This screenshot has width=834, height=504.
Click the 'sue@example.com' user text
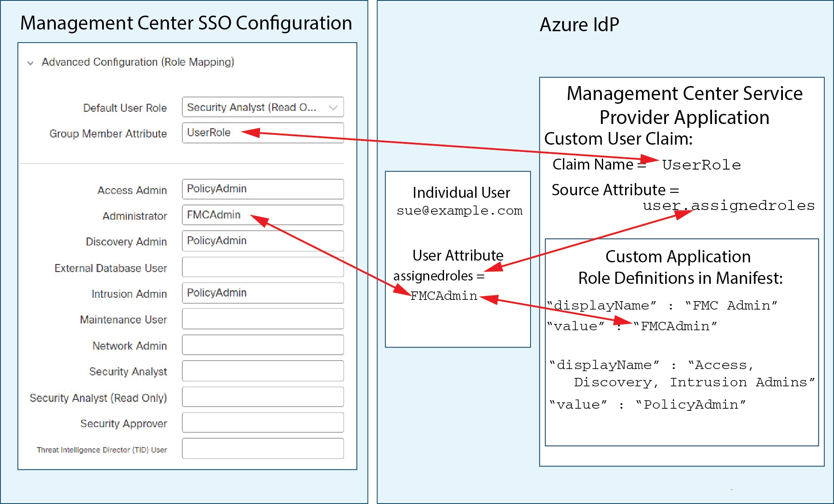(x=460, y=210)
